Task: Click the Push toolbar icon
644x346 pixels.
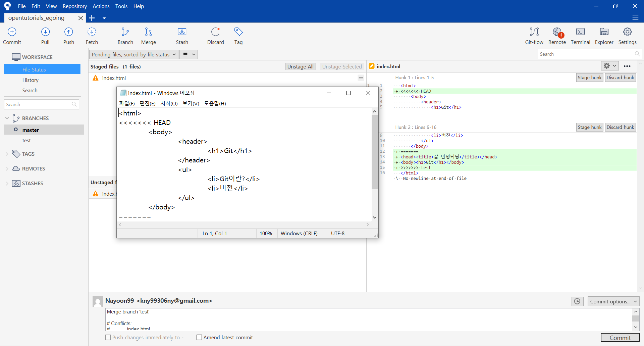Action: pos(68,36)
